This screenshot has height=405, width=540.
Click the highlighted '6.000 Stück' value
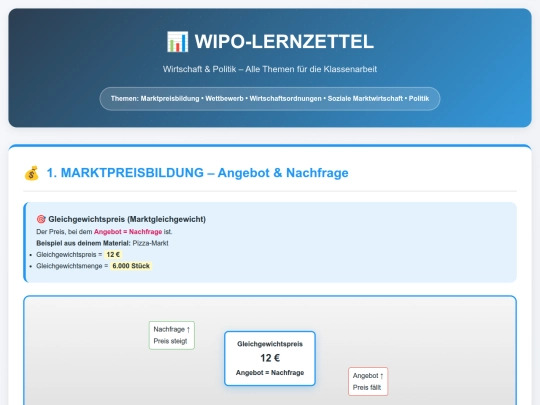pos(131,266)
